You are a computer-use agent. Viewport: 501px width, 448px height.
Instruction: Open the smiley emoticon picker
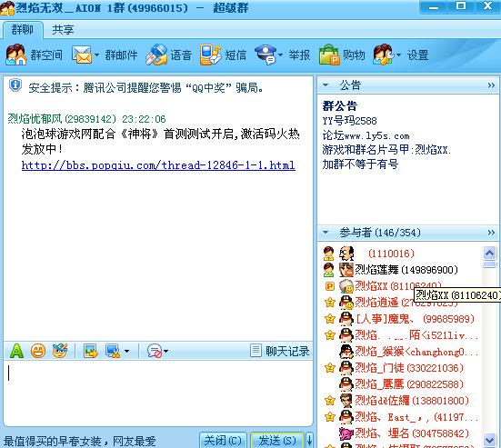click(x=38, y=351)
